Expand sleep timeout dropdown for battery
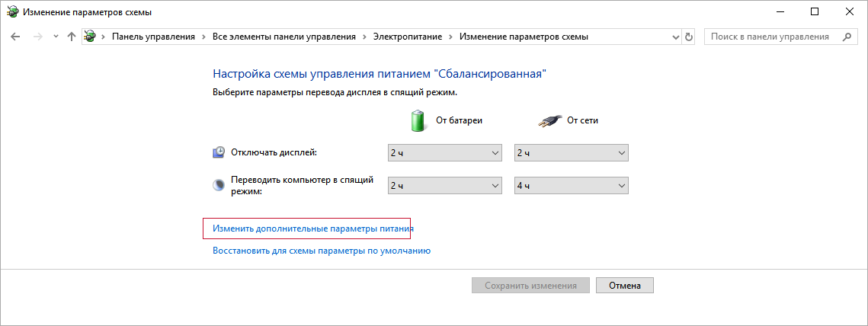This screenshot has width=868, height=326. [x=445, y=186]
